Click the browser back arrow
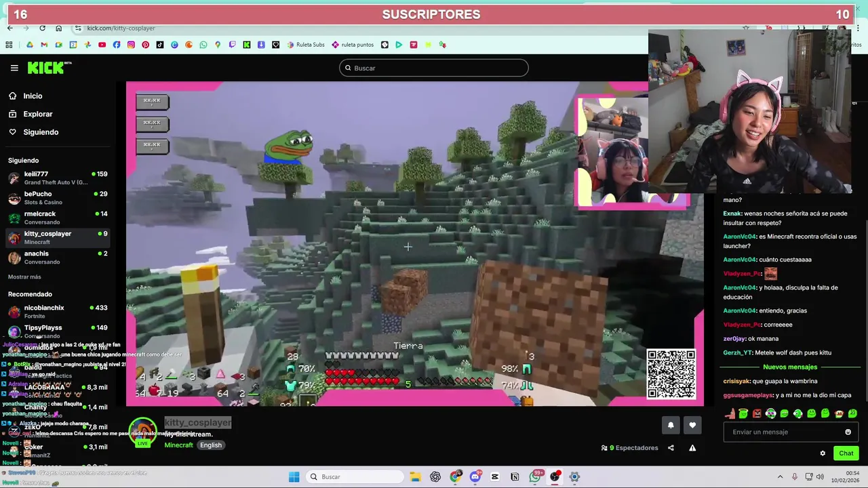The image size is (868, 488). (9, 28)
